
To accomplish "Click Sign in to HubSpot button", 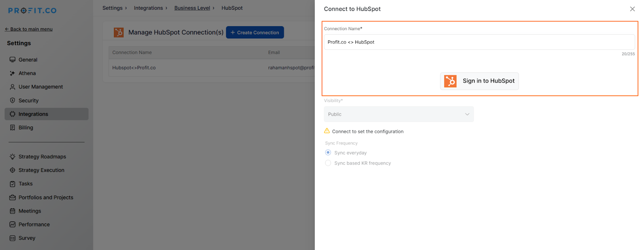I will coord(479,81).
